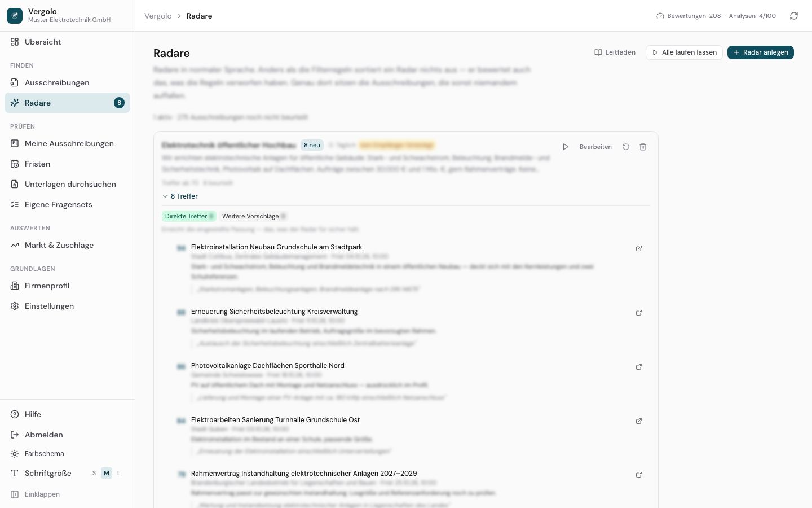
Task: Open Elektroarbeiten Sanierung Turnhalle Grundschule Ost entry
Action: click(x=275, y=420)
